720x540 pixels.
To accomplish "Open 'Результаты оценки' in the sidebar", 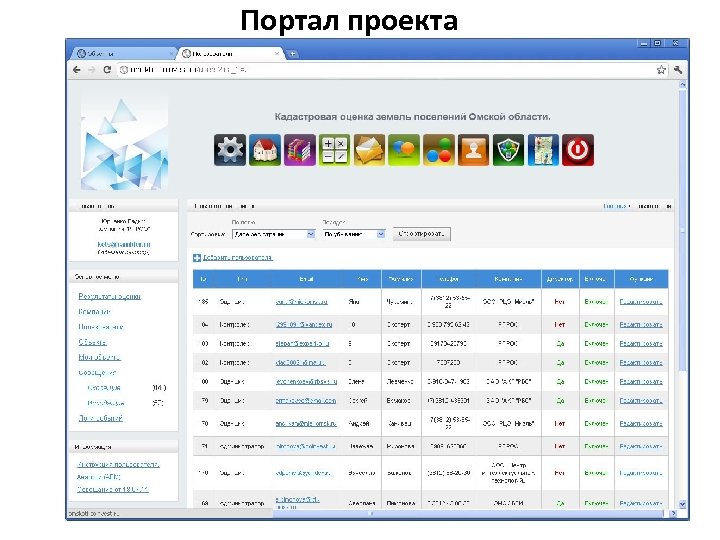I will coord(109,297).
